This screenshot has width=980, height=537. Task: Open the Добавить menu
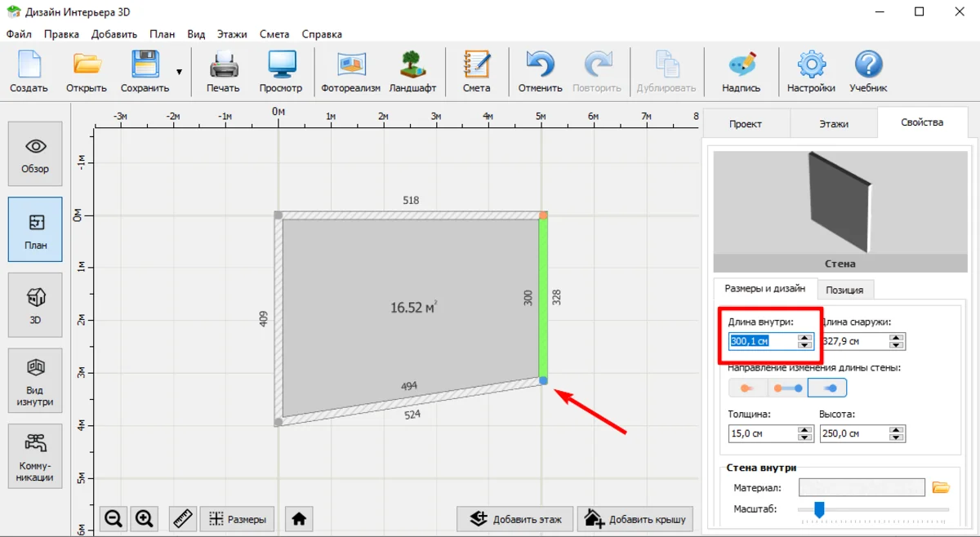(x=114, y=34)
